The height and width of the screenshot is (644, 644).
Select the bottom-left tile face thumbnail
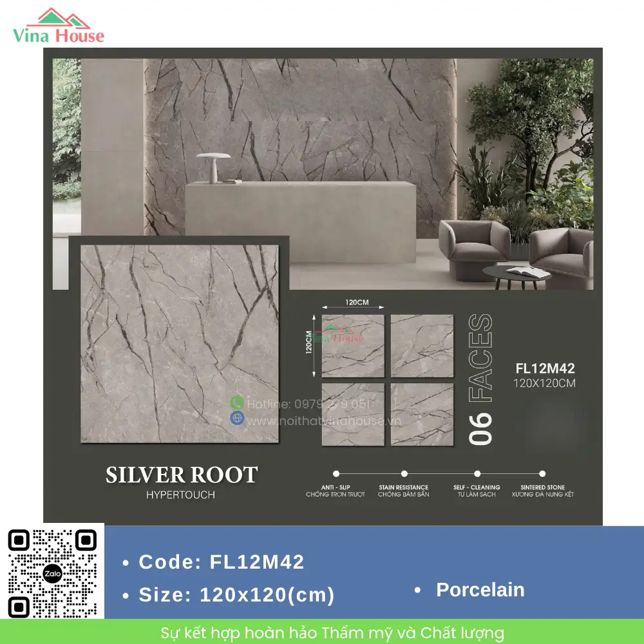353,414
